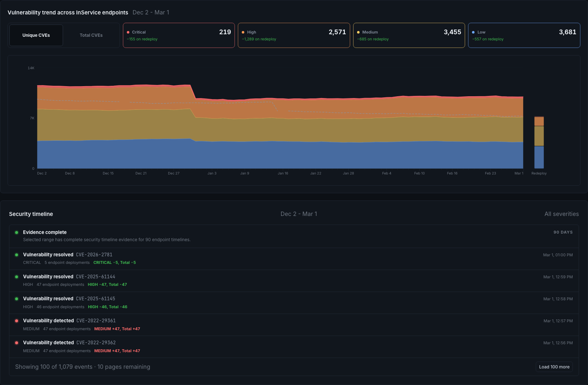Screen dimensions: 588x385
Task: Open the CVE-2025-61144 identifier
Action: tap(95, 277)
